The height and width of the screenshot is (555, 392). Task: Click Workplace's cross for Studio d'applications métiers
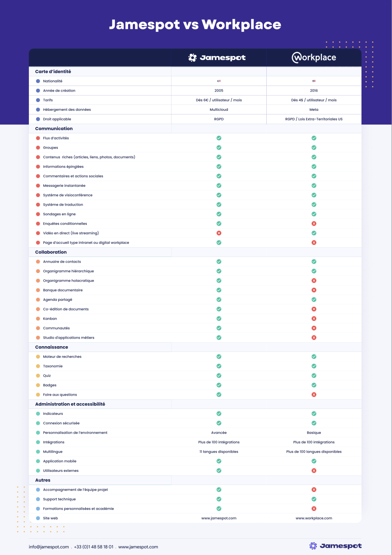tap(314, 338)
